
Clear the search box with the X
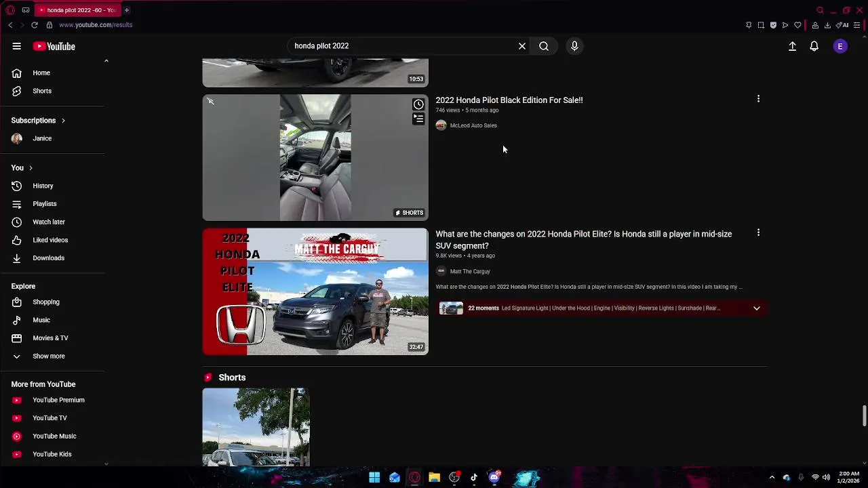(x=522, y=46)
